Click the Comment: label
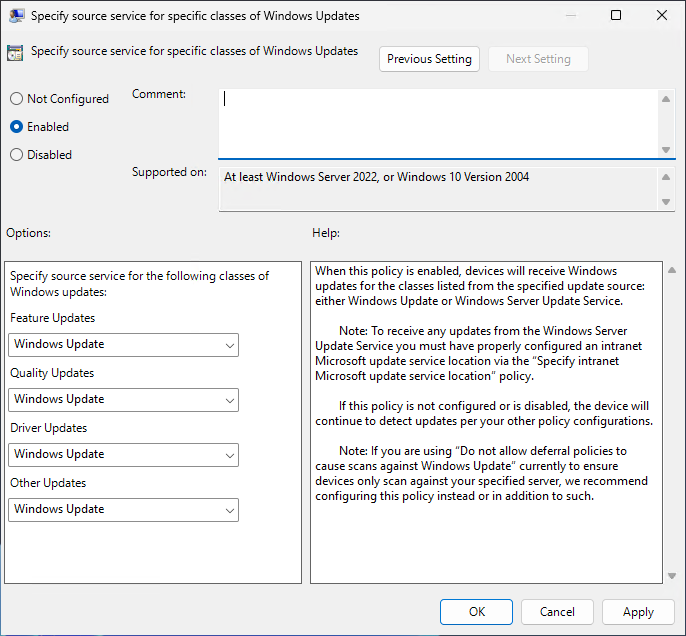Screen dimensions: 686x636 click(x=159, y=94)
